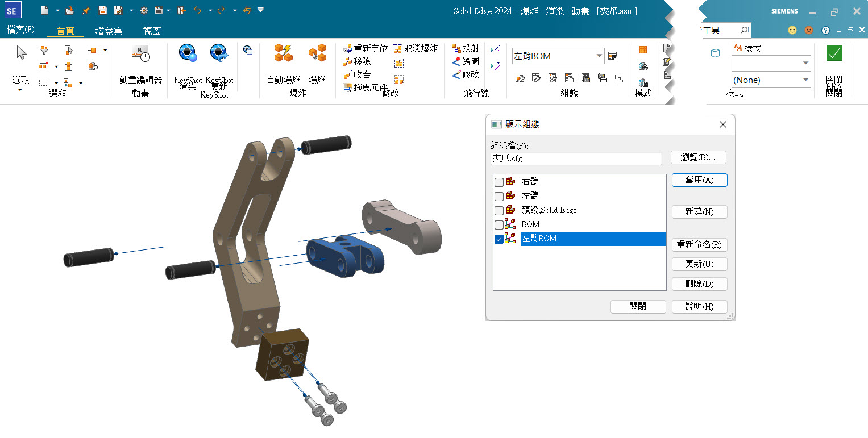Click the settings gear in quick access toolbar
Image resolution: width=868 pixels, height=438 pixels.
[144, 10]
